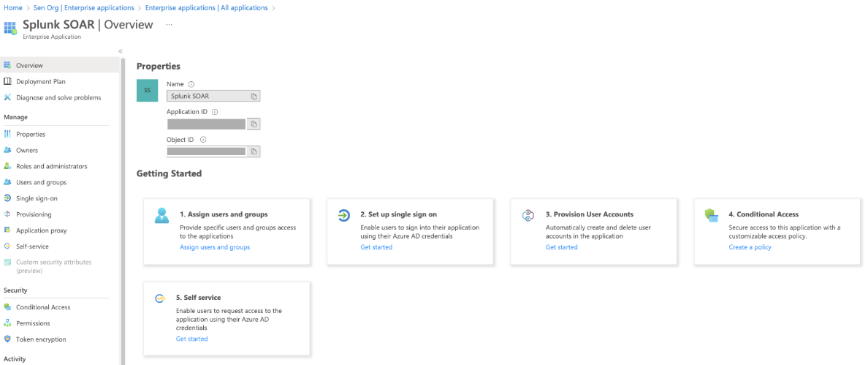Copy the Object ID value
Screen dimensions: 868x365
(254, 151)
